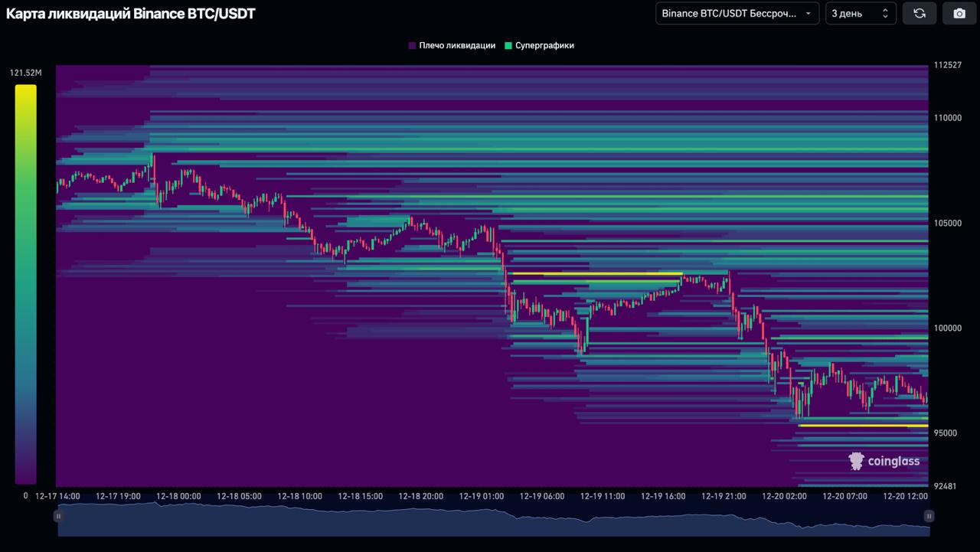Click the 112527 price axis label
980x552 pixels.
tap(947, 65)
